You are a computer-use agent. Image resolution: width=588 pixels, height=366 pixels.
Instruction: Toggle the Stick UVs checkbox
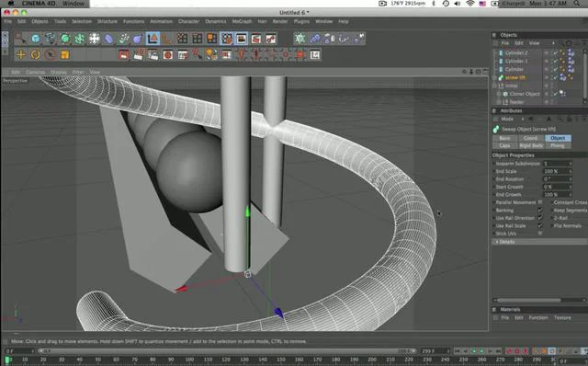(540, 233)
